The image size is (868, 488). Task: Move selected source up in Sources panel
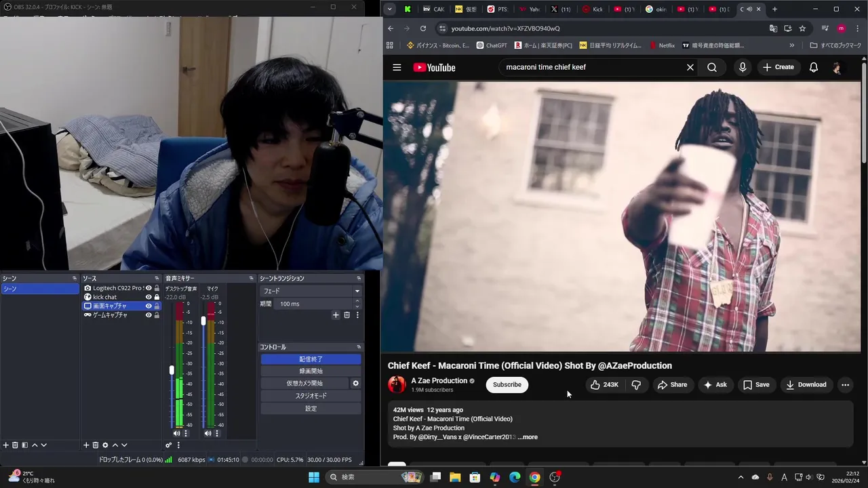115,445
